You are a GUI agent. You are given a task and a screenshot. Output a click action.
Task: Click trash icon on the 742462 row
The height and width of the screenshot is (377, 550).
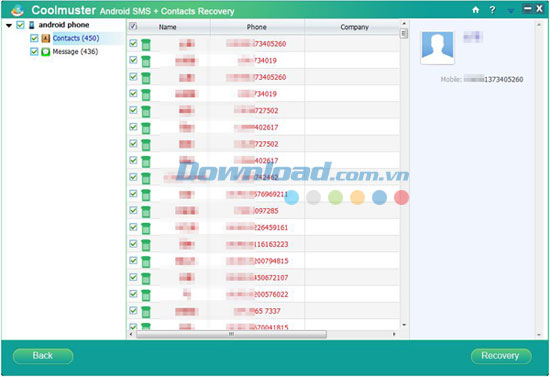pos(146,178)
